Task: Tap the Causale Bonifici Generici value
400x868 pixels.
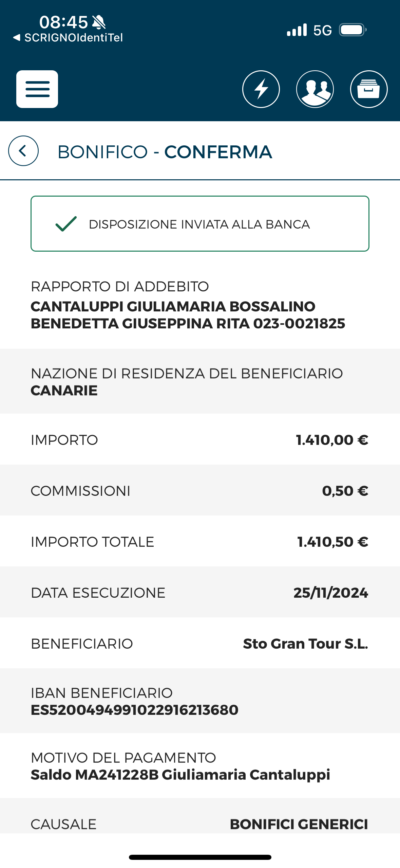Action: [299, 824]
